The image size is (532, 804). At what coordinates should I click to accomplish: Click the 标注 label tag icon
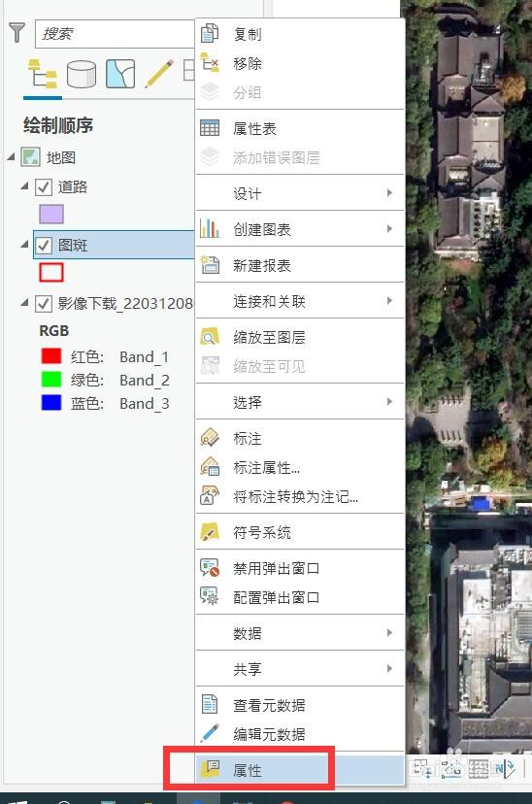point(210,437)
